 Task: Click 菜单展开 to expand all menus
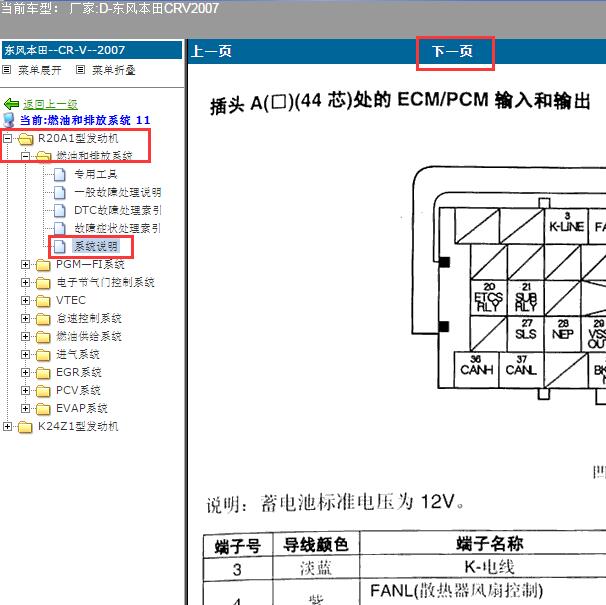(39, 70)
